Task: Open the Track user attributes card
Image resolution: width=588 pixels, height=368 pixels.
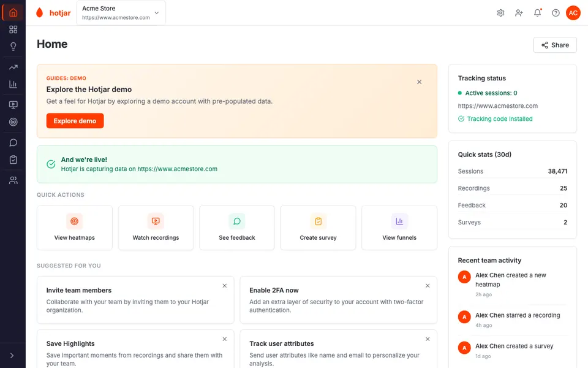Action: (x=338, y=349)
